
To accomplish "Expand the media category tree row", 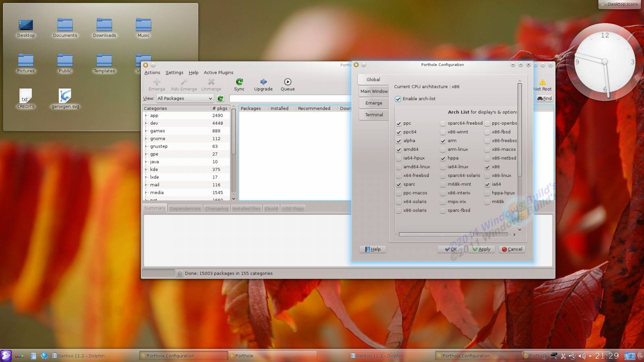I will pyautogui.click(x=146, y=192).
